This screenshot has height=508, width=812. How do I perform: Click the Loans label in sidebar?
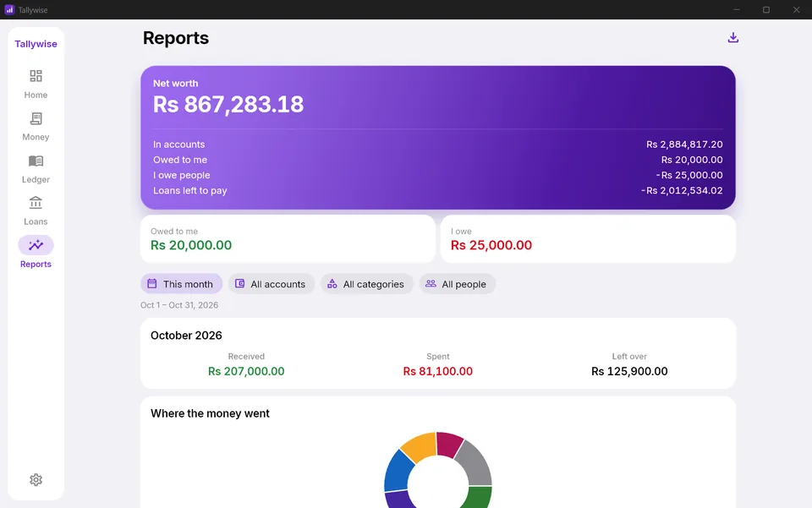tap(36, 221)
